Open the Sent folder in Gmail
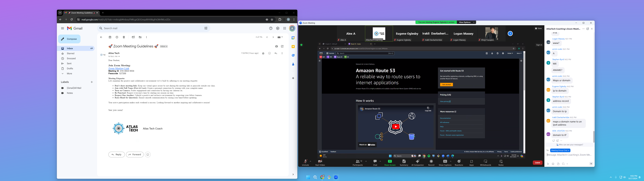644x181 pixels. click(x=69, y=63)
